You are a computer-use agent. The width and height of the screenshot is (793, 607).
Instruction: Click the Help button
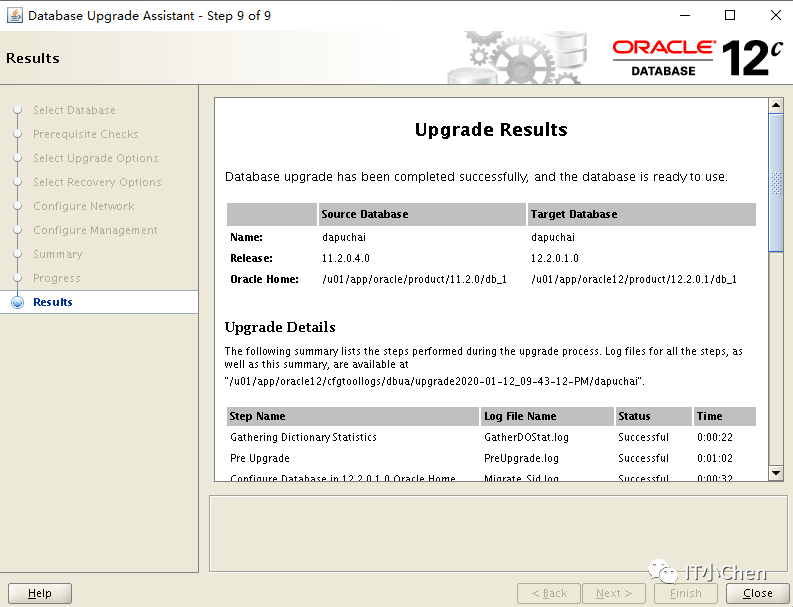coord(40,593)
